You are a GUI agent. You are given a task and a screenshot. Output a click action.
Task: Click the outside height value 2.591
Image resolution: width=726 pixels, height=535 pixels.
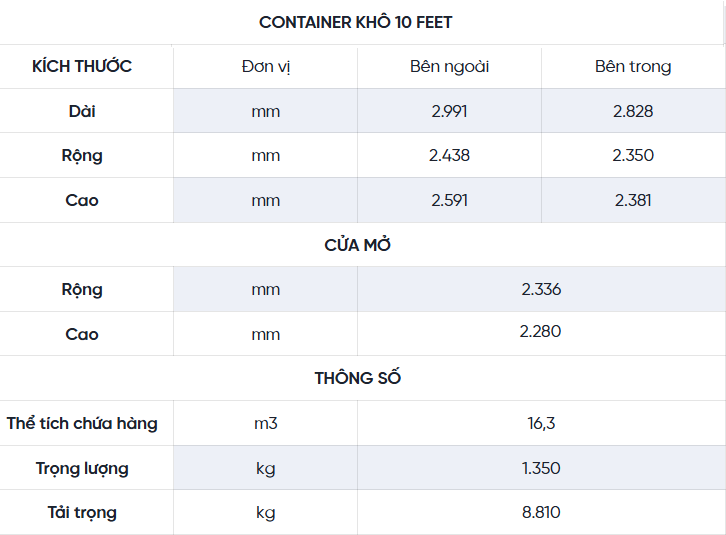click(449, 200)
